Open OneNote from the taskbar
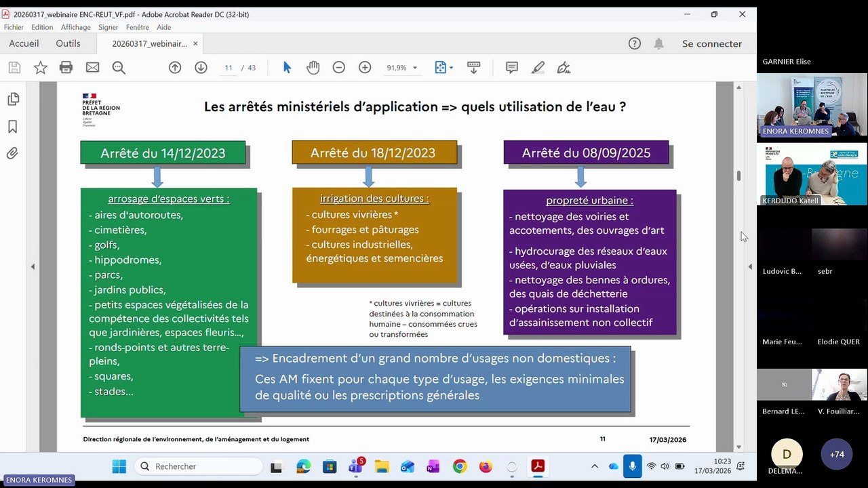 [433, 466]
